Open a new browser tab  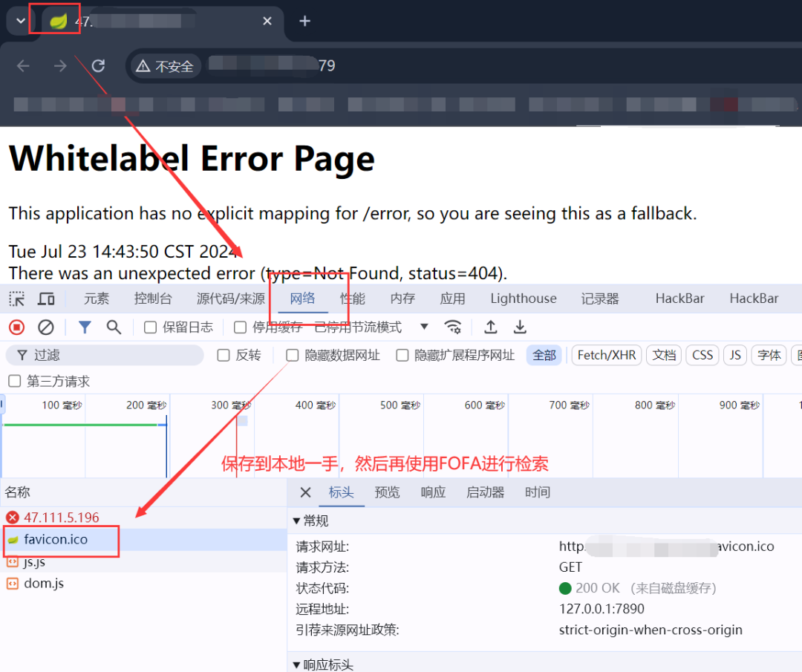click(305, 21)
